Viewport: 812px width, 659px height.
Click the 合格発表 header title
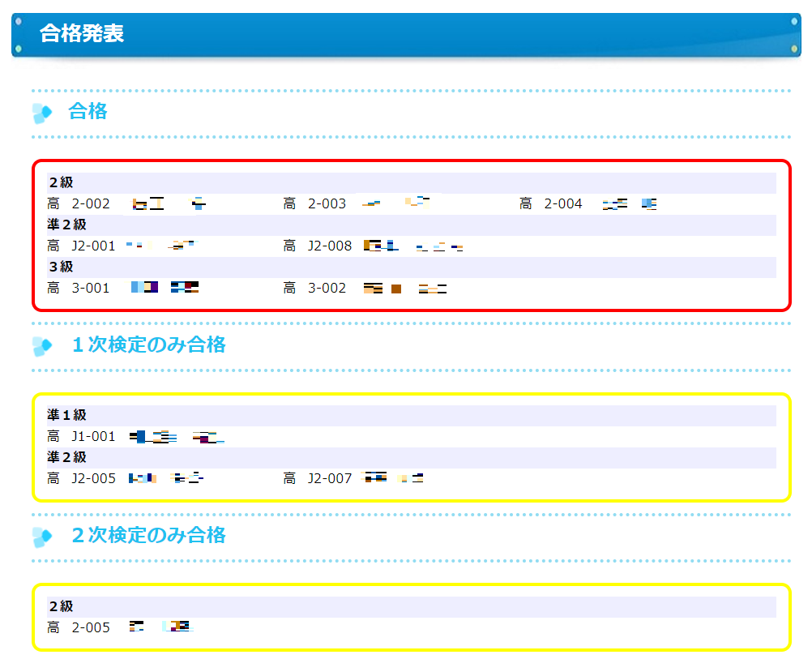click(82, 34)
